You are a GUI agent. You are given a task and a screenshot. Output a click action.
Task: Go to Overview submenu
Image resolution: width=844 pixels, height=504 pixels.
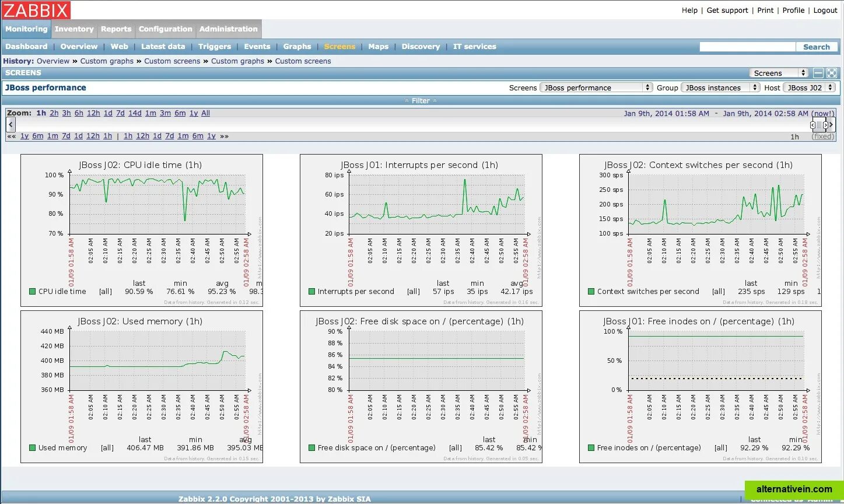click(x=79, y=47)
